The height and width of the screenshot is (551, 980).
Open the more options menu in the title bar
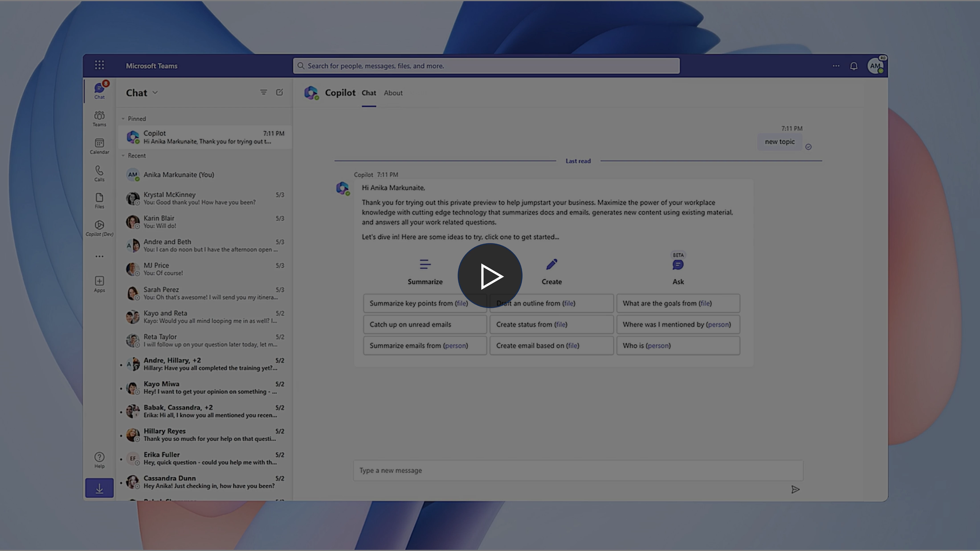[835, 65]
